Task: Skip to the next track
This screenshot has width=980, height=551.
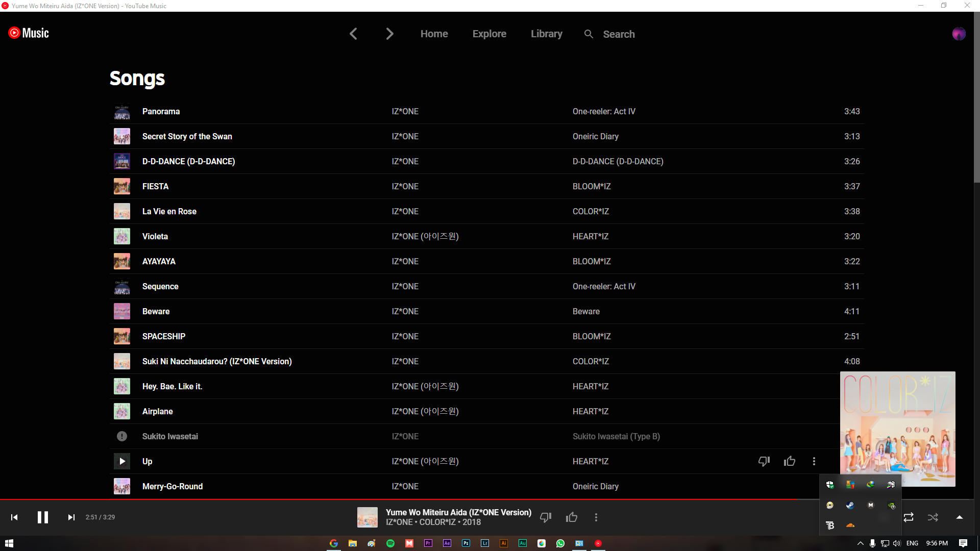Action: pos(71,517)
